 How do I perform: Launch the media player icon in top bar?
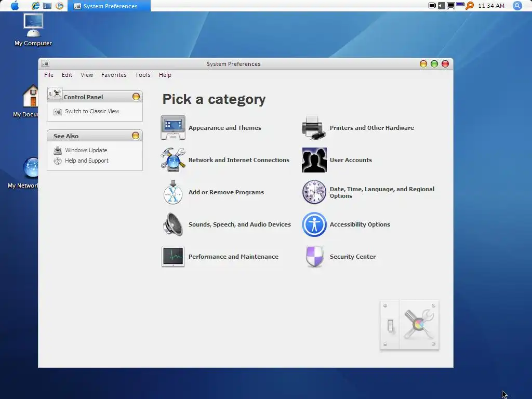[x=59, y=6]
